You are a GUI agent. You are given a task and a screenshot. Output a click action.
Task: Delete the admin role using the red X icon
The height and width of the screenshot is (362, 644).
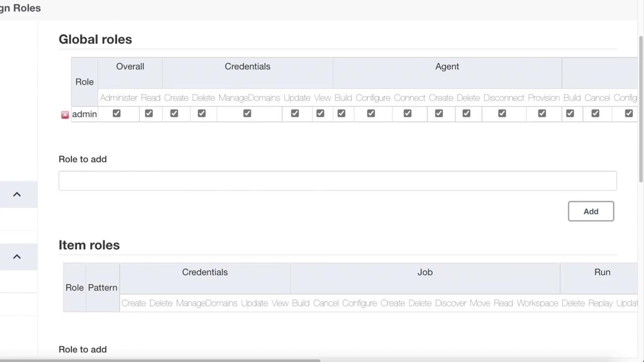coord(65,115)
